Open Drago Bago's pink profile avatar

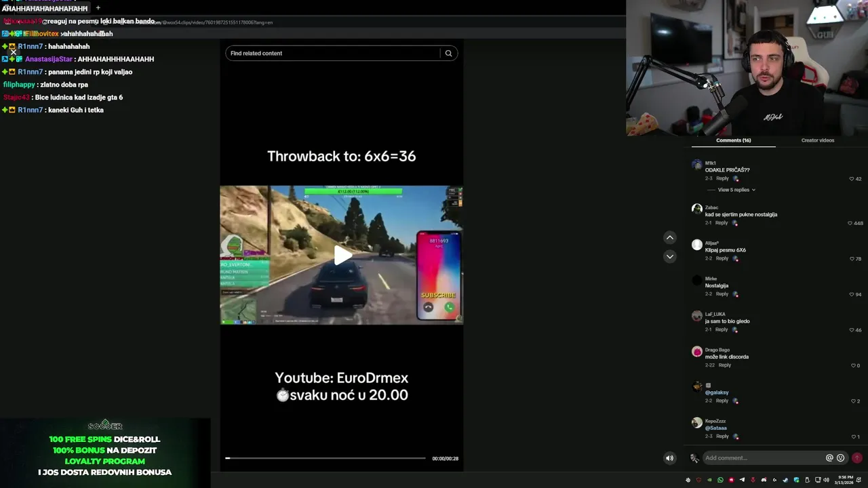(x=696, y=351)
